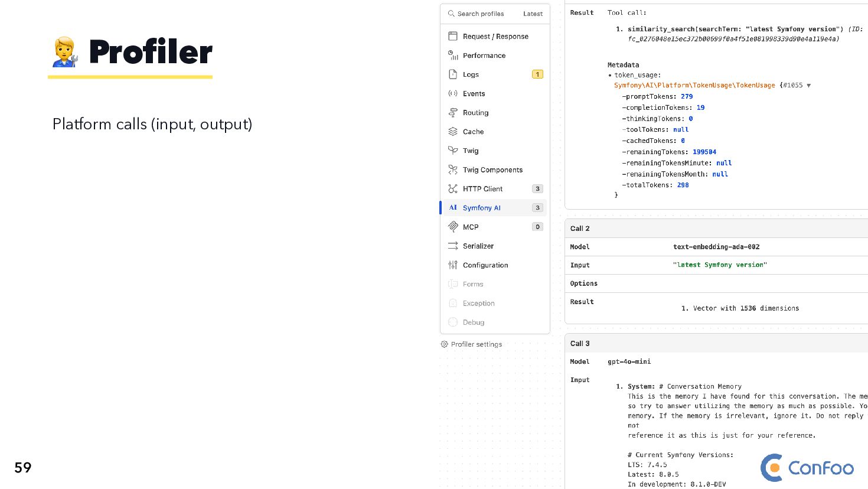Click the HTTP Client count badge 3
Image resolution: width=868 pixels, height=489 pixels.
(537, 189)
